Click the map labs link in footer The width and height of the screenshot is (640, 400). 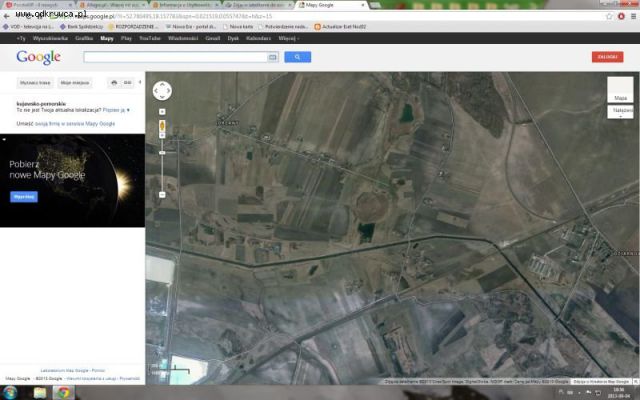tap(64, 370)
